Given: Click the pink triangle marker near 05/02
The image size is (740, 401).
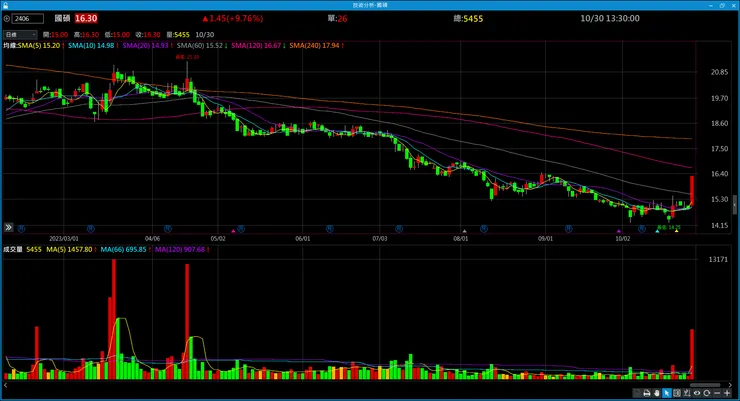Looking at the screenshot, I should click(x=233, y=231).
